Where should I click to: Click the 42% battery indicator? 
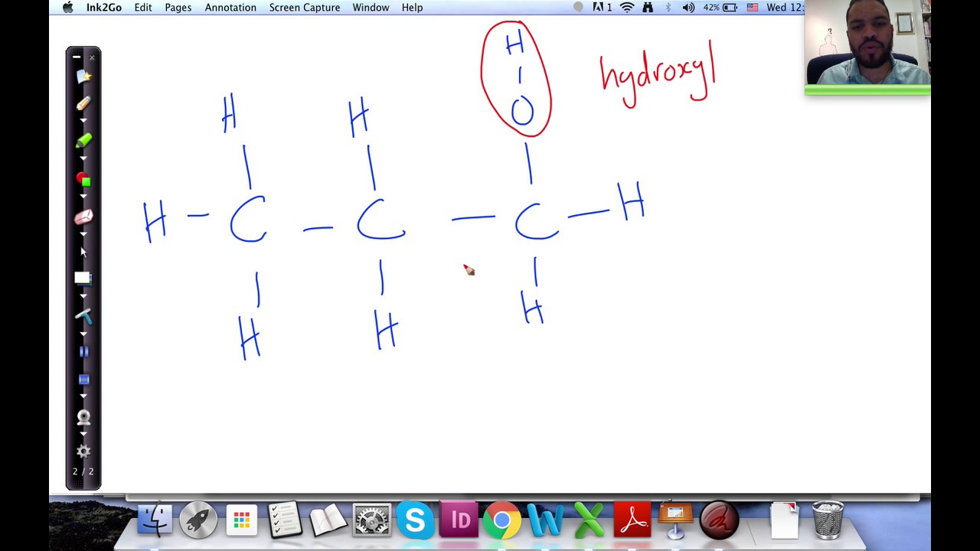click(x=720, y=8)
